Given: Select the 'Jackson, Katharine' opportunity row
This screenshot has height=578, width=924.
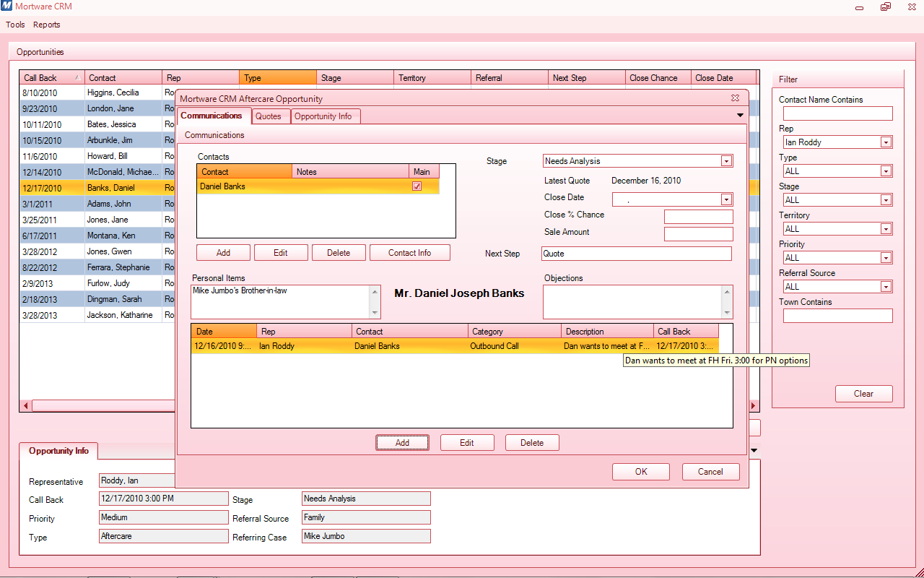Looking at the screenshot, I should [97, 315].
